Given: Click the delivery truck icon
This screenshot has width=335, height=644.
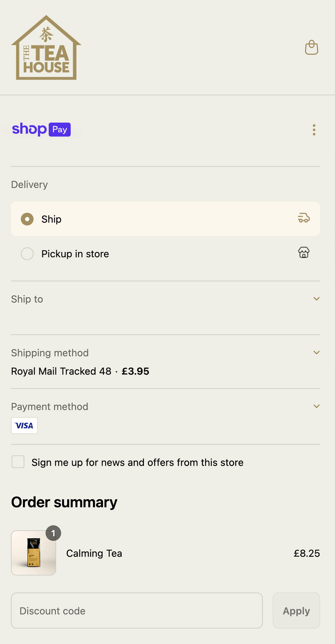Looking at the screenshot, I should (x=304, y=218).
